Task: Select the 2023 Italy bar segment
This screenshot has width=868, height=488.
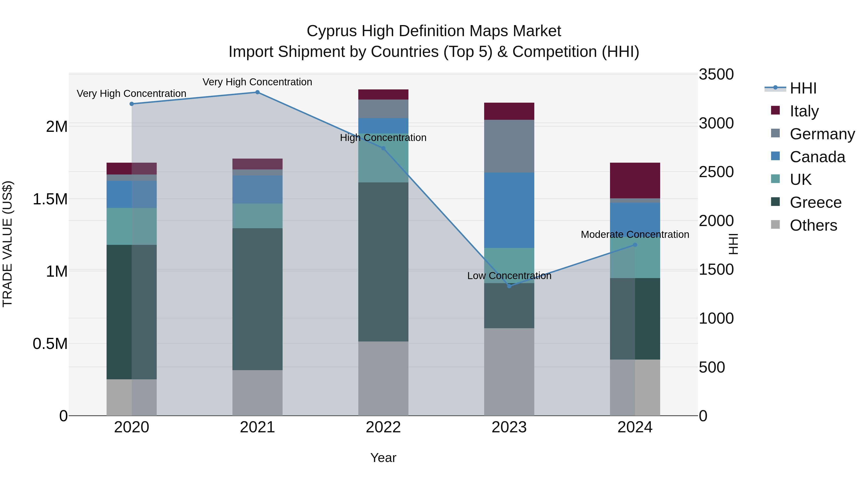Action: pyautogui.click(x=509, y=111)
